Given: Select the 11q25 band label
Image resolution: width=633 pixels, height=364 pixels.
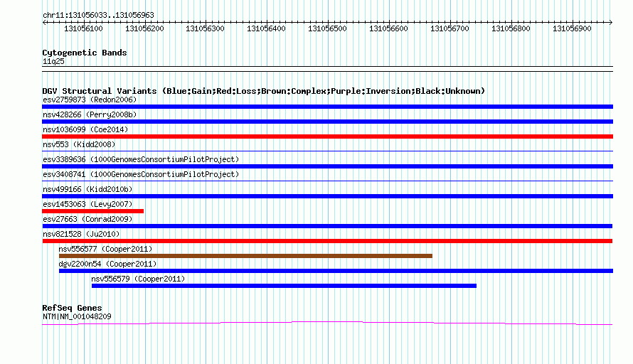Looking at the screenshot, I should [53, 61].
